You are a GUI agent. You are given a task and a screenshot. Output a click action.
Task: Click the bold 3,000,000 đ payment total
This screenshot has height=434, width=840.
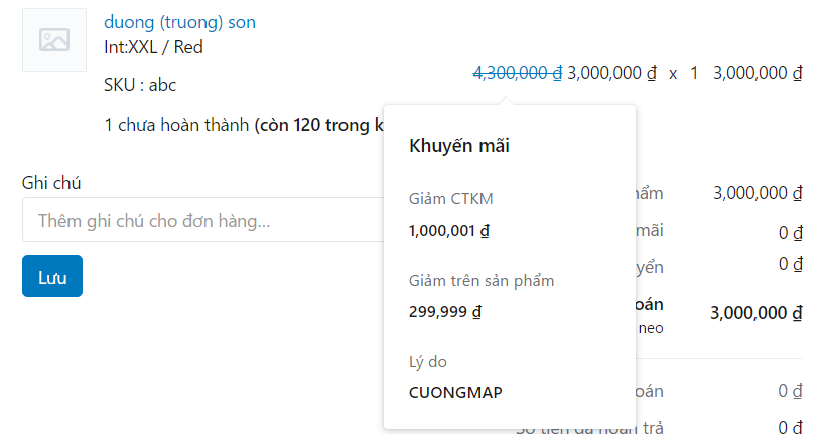[756, 313]
